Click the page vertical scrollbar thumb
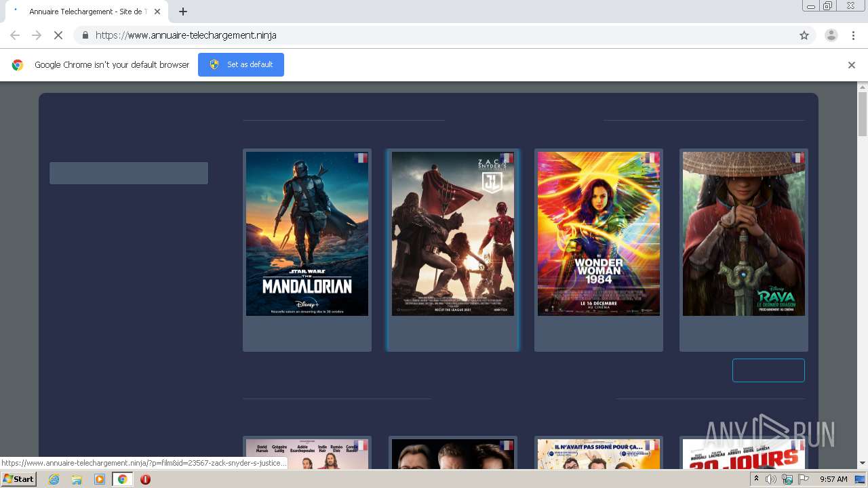 [863, 114]
